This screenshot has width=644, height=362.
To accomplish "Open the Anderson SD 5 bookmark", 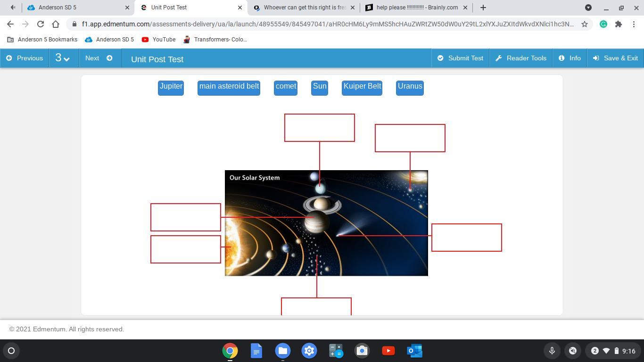I will 109,40.
